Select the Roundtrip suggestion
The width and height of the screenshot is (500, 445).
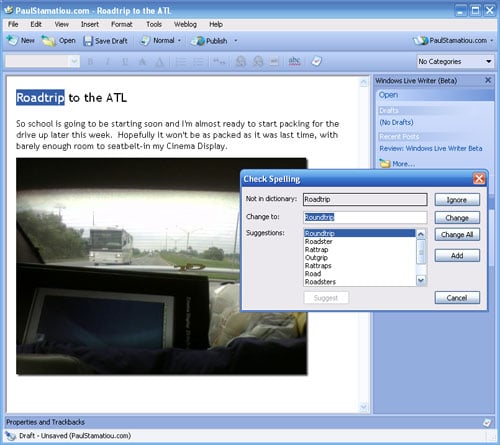pyautogui.click(x=360, y=233)
